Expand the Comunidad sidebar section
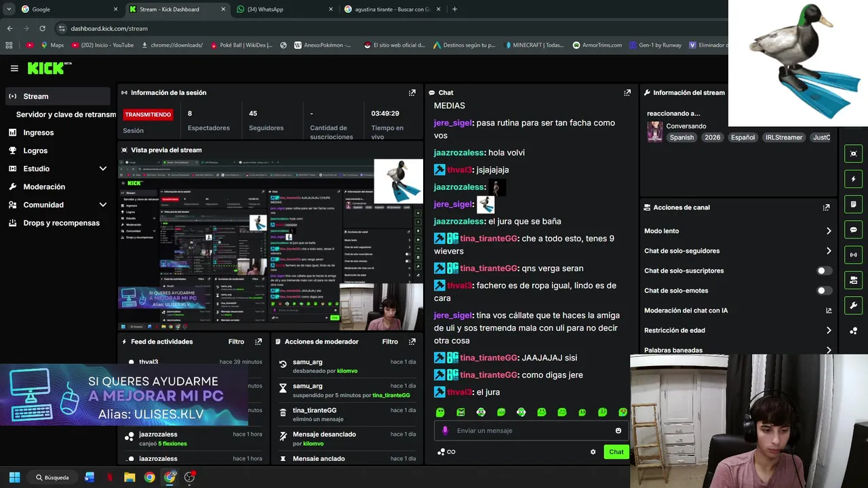The height and width of the screenshot is (488, 868). (103, 205)
